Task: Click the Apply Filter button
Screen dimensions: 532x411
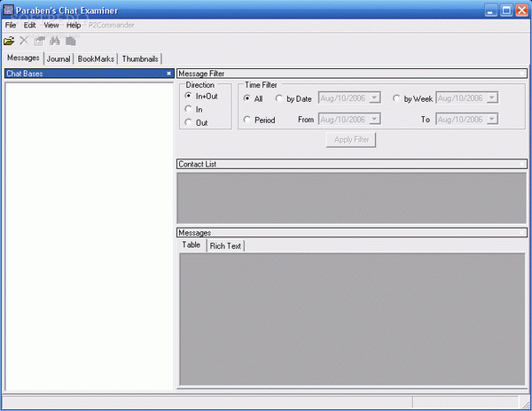Action: (351, 140)
